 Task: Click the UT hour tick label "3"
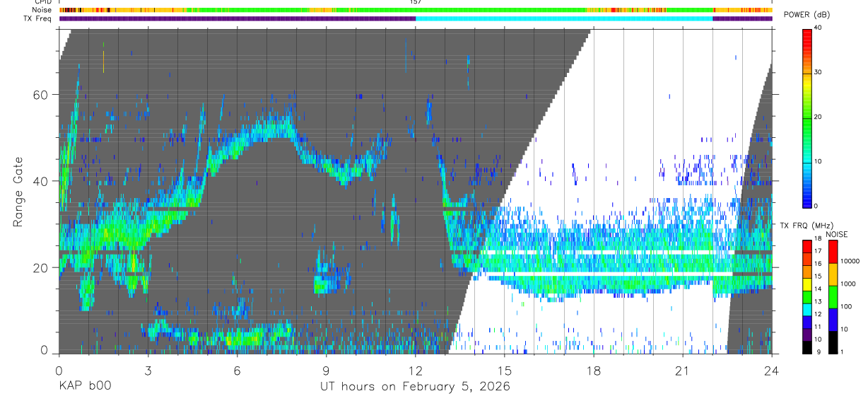148,371
